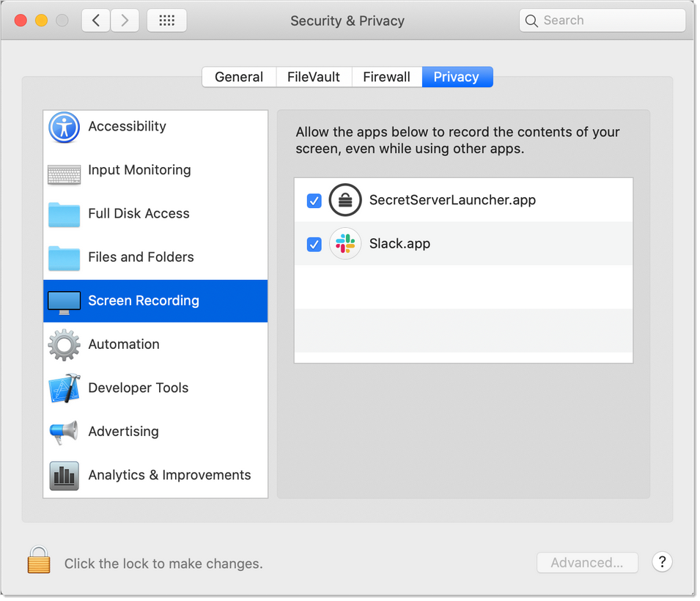Open help with the question mark button
Viewport: 700px width, 601px height.
pyautogui.click(x=662, y=562)
